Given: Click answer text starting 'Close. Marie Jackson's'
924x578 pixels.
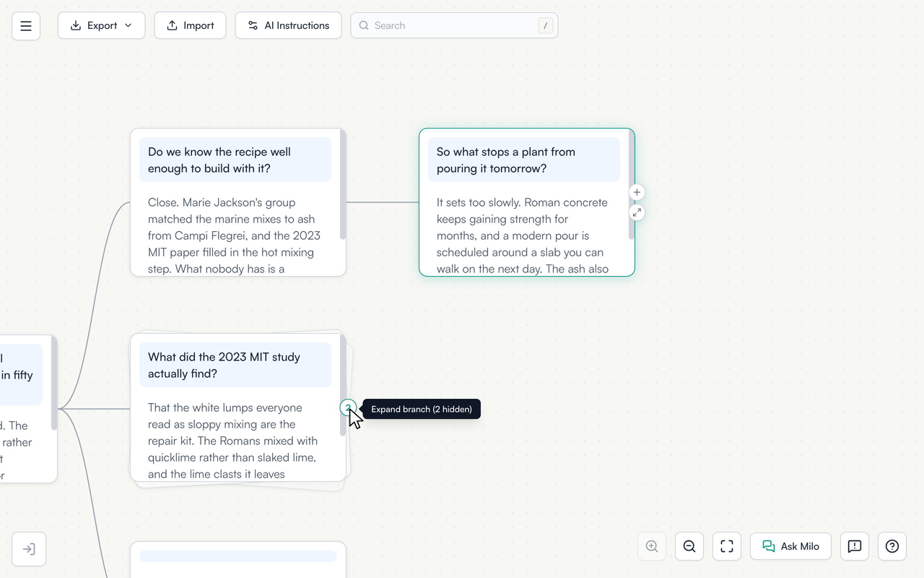Looking at the screenshot, I should pyautogui.click(x=222, y=202).
